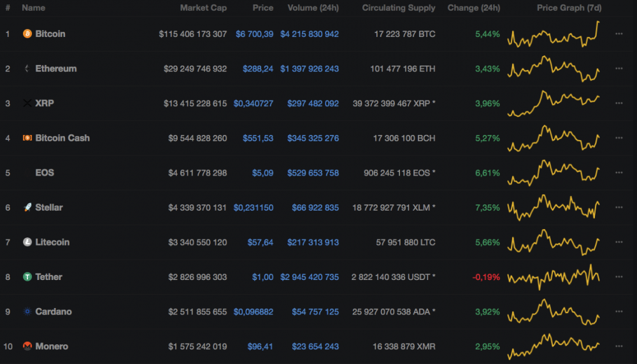The height and width of the screenshot is (364, 637).
Task: Click the Ethereum logo icon
Action: pyautogui.click(x=27, y=69)
